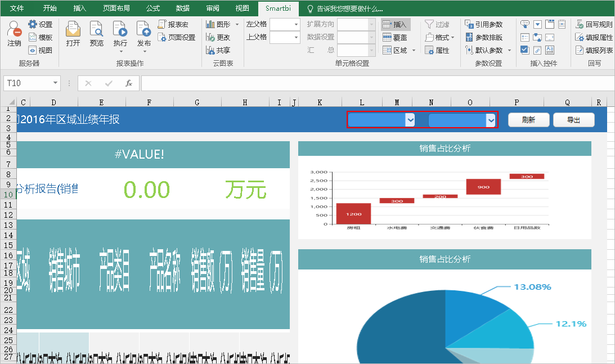Click the red 1200 房租 chart bar

[353, 214]
